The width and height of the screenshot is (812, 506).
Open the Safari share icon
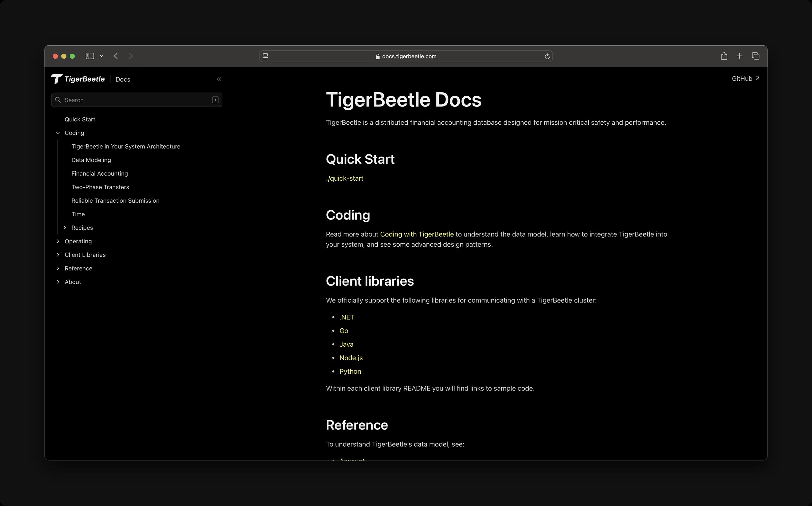[x=724, y=56]
